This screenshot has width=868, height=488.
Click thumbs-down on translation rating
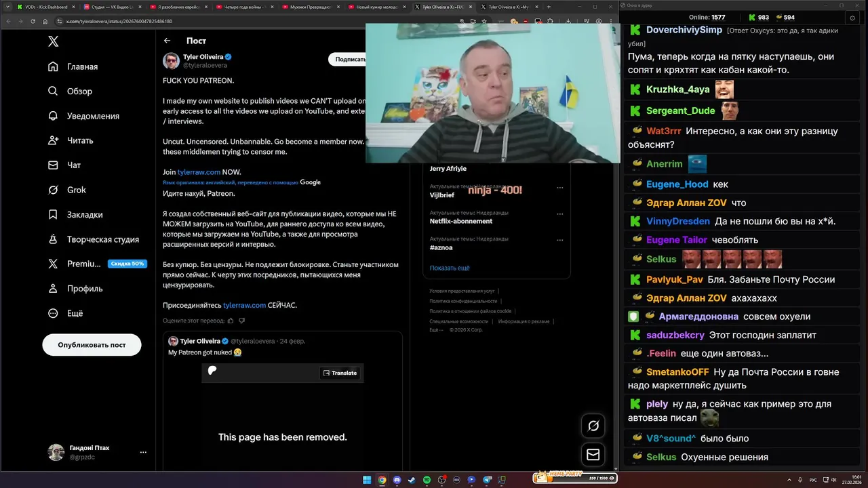point(242,321)
